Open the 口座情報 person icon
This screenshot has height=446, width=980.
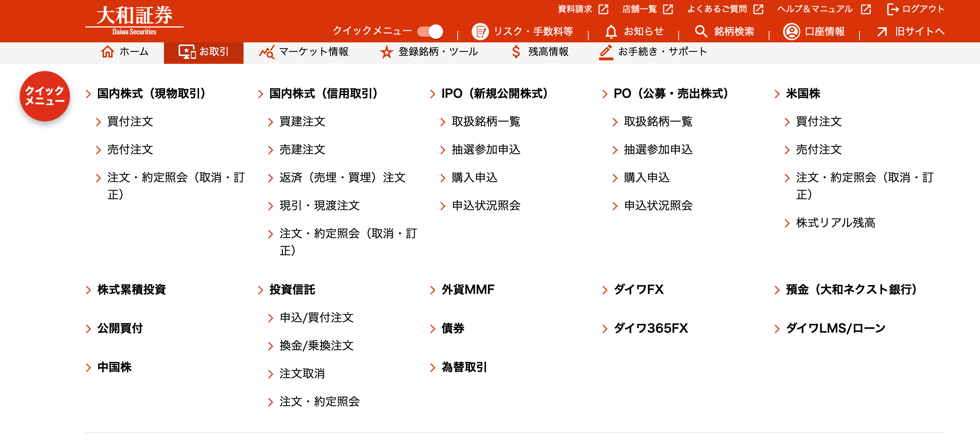click(x=792, y=31)
